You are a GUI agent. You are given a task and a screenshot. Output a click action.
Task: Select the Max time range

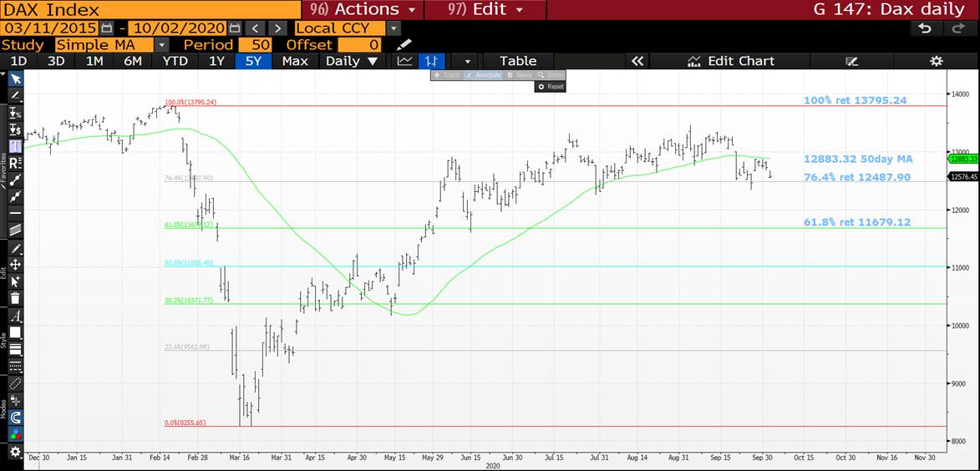click(x=295, y=61)
